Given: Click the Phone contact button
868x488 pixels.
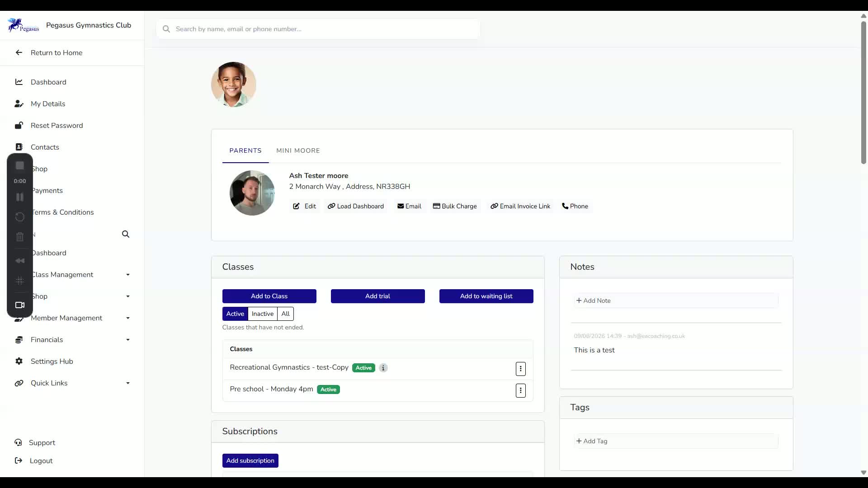Looking at the screenshot, I should tap(575, 206).
